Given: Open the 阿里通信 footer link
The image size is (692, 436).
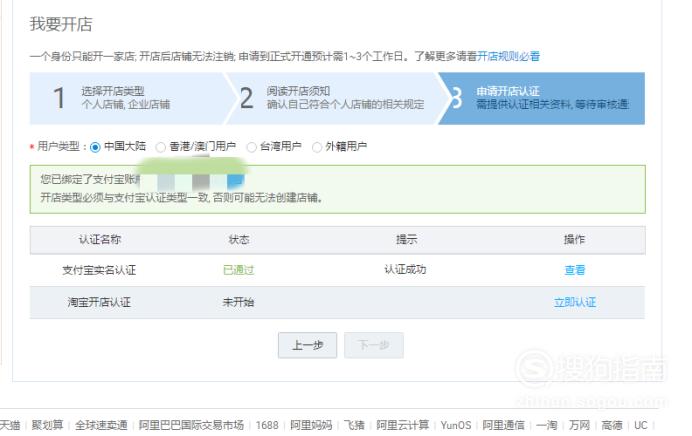Looking at the screenshot, I should tap(504, 425).
